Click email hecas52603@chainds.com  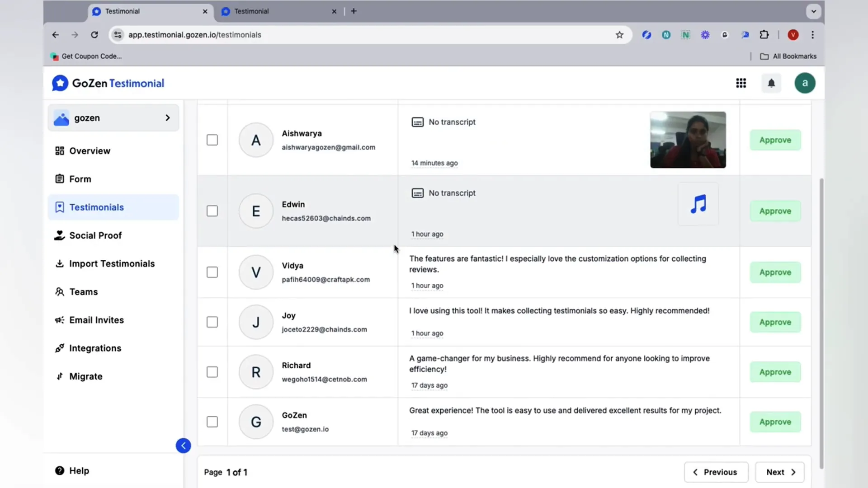(x=326, y=218)
